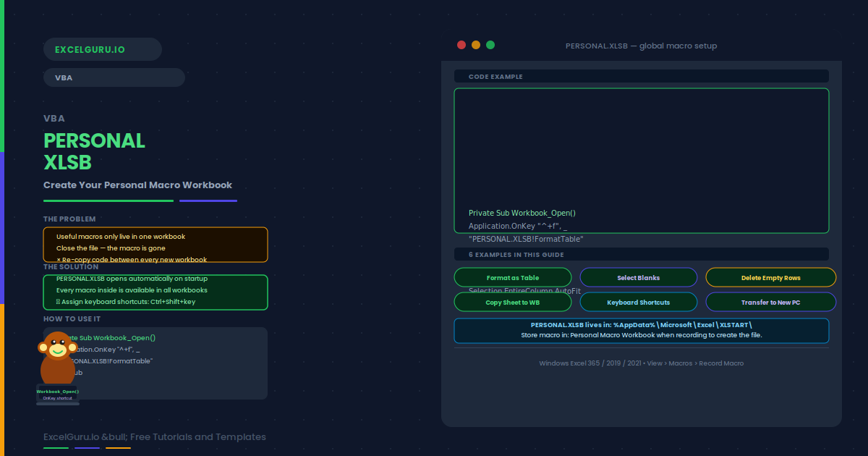Click 'Create Your Personal Macro Workbook' subtitle

[x=137, y=185]
